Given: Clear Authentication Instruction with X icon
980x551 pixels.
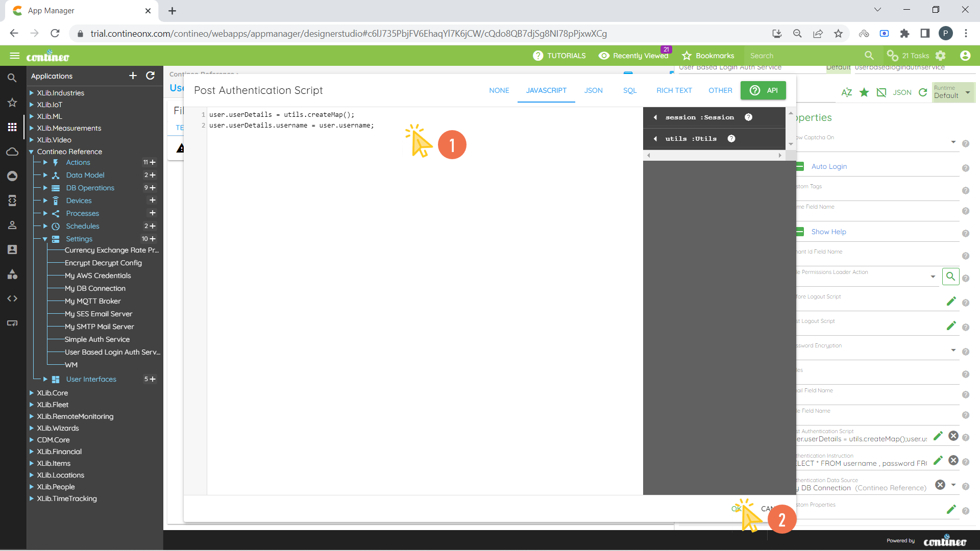Looking at the screenshot, I should point(953,460).
